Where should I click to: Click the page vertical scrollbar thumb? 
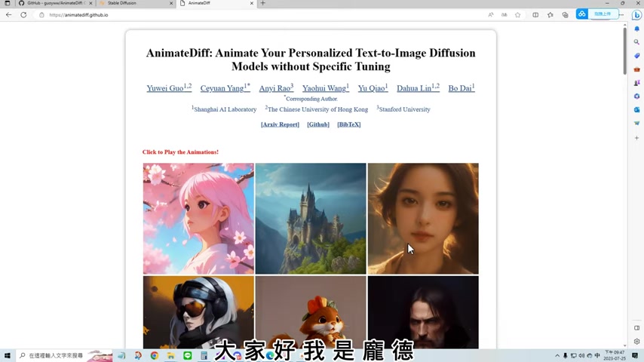624,51
